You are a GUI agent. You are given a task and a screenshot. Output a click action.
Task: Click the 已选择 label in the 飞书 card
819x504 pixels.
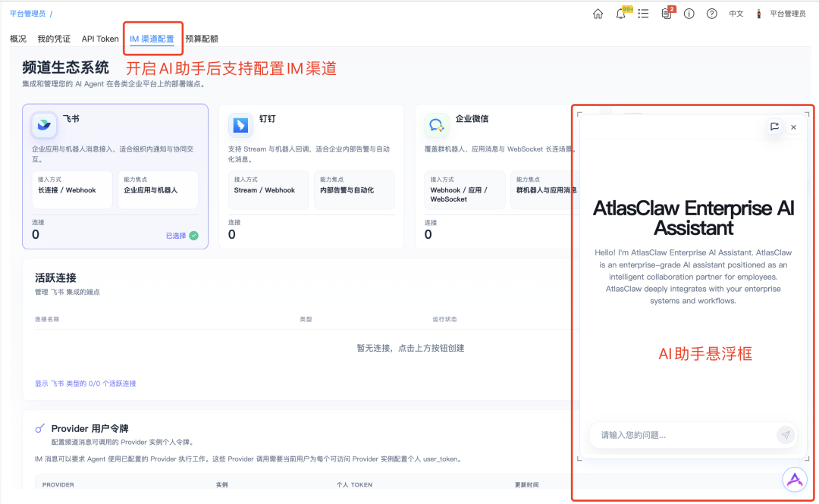176,236
